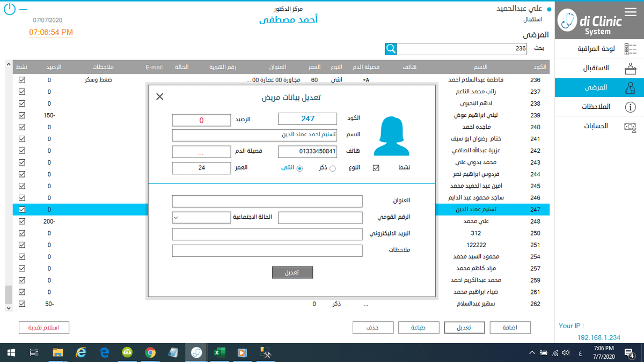Click the العنوان address field

pyautogui.click(x=267, y=201)
